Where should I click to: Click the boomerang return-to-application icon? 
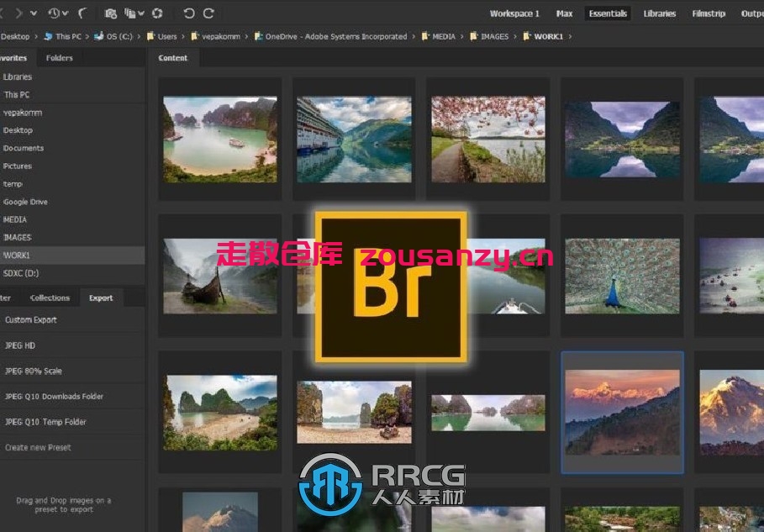[x=83, y=13]
